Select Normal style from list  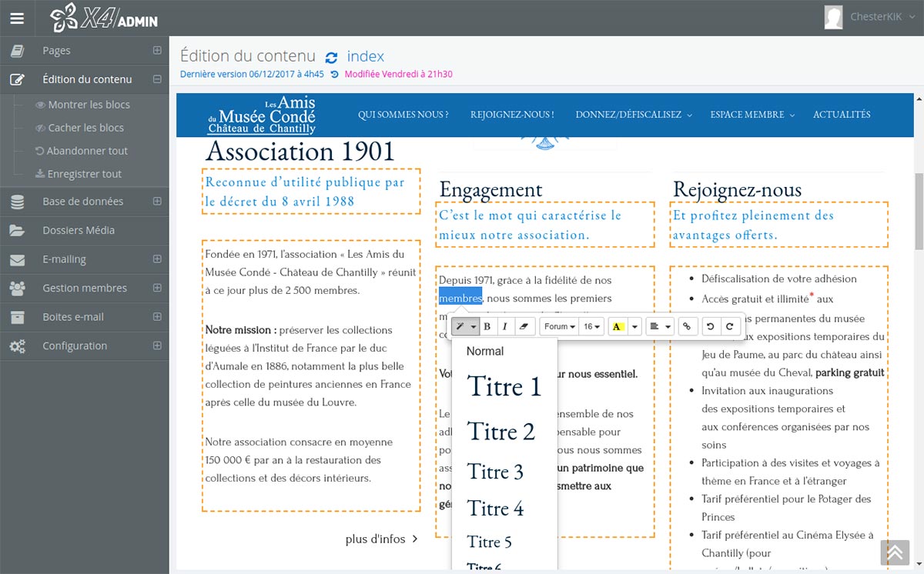pos(504,352)
